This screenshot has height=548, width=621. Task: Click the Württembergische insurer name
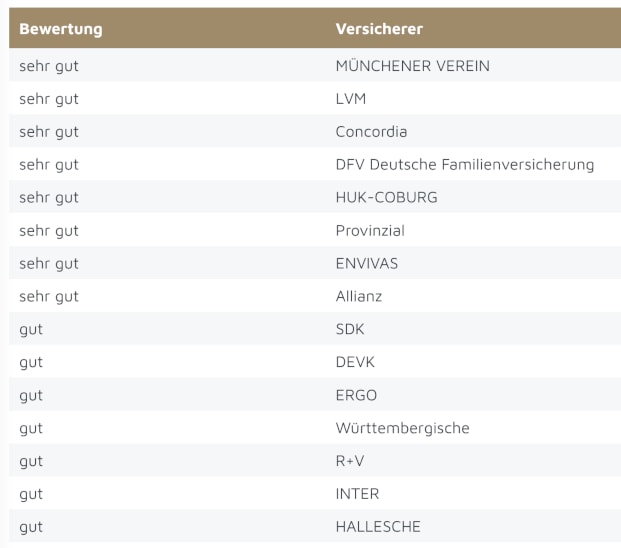click(402, 428)
